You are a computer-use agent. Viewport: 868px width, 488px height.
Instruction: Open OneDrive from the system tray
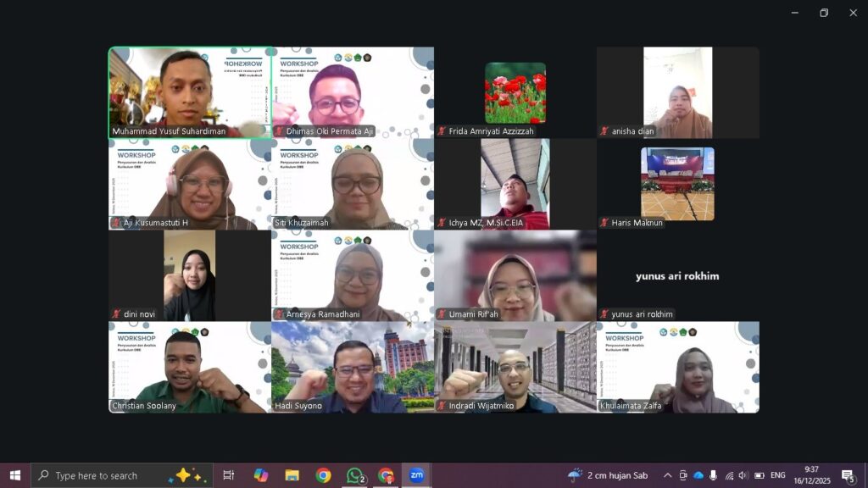tap(698, 475)
